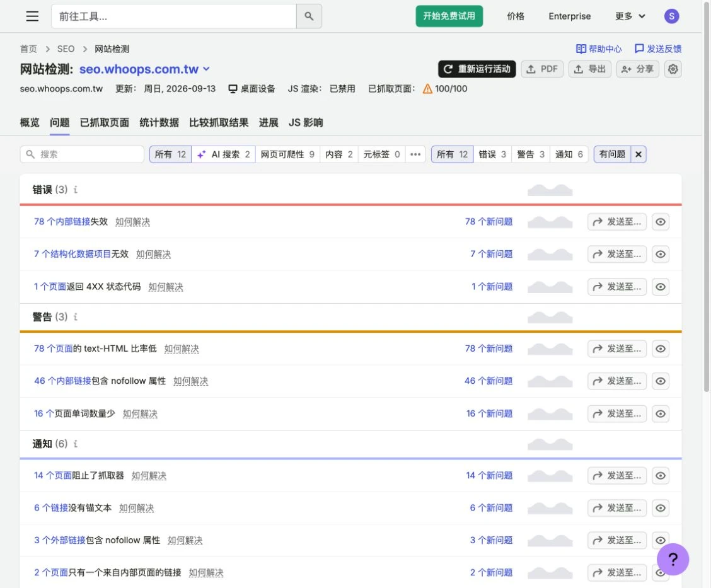Filter by 内容 2 category
This screenshot has width=711, height=588.
pos(338,154)
